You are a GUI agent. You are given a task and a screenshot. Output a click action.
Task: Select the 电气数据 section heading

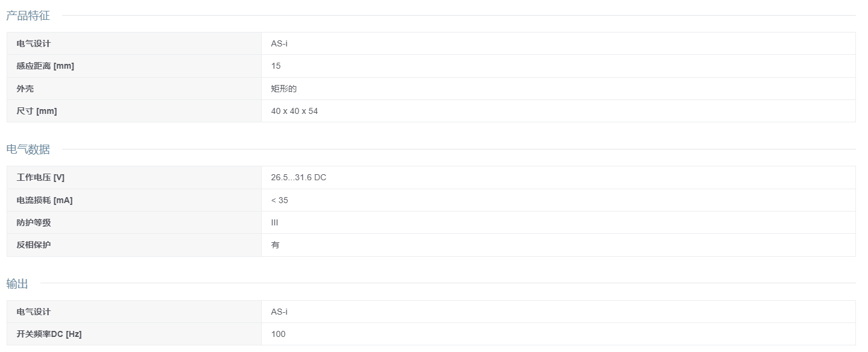pos(28,149)
